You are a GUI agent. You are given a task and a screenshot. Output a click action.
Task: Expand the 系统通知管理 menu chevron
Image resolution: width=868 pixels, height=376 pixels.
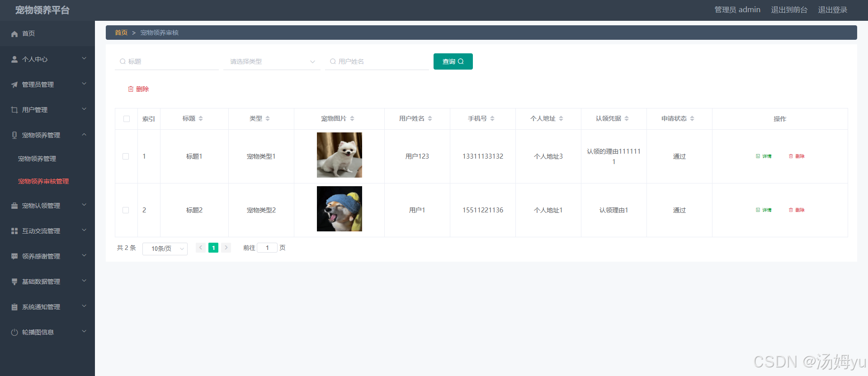point(84,306)
